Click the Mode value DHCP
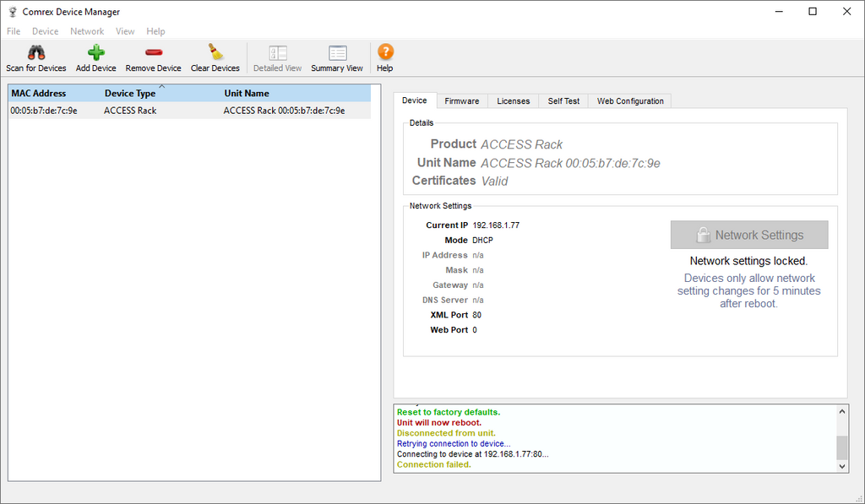The width and height of the screenshot is (865, 504). (x=482, y=240)
